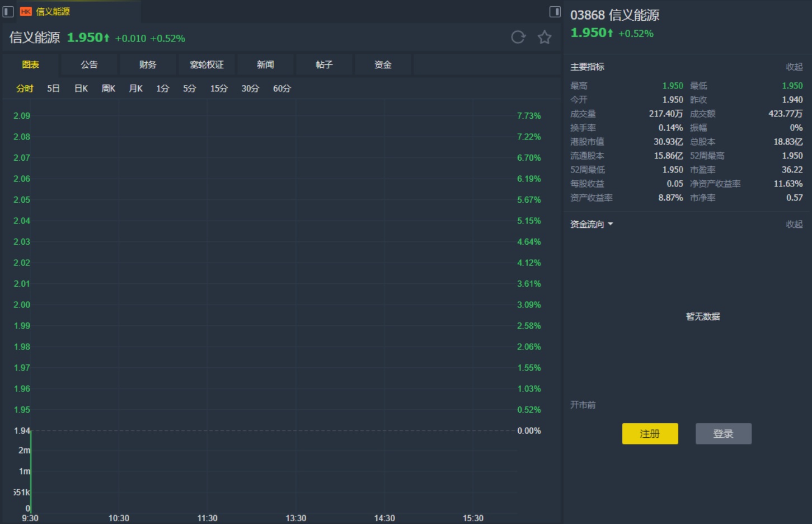The height and width of the screenshot is (524, 812).
Task: Click the 15:30 time axis label
Action: click(x=473, y=518)
